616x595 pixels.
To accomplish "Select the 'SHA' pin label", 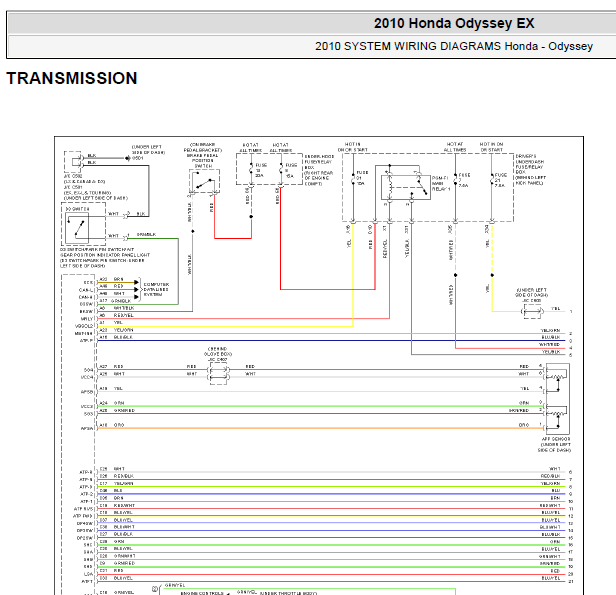I will 88,552.
